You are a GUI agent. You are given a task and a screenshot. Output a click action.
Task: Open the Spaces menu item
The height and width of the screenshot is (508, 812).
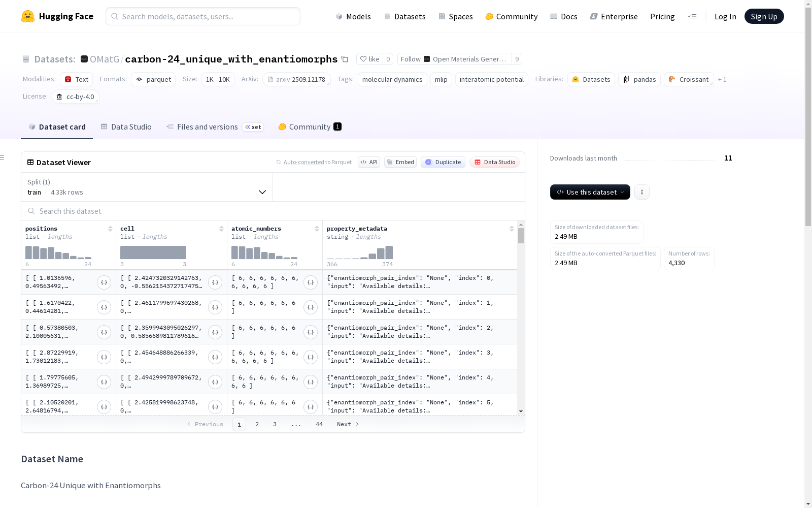456,16
